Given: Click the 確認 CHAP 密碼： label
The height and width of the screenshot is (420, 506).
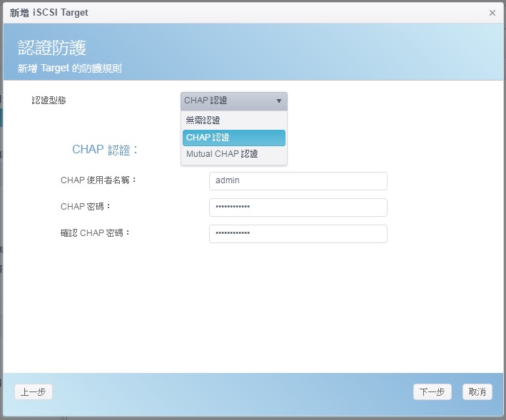Looking at the screenshot, I should click(x=96, y=233).
